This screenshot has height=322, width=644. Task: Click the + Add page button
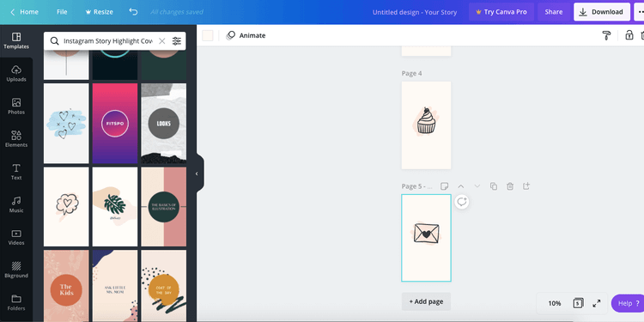(426, 301)
